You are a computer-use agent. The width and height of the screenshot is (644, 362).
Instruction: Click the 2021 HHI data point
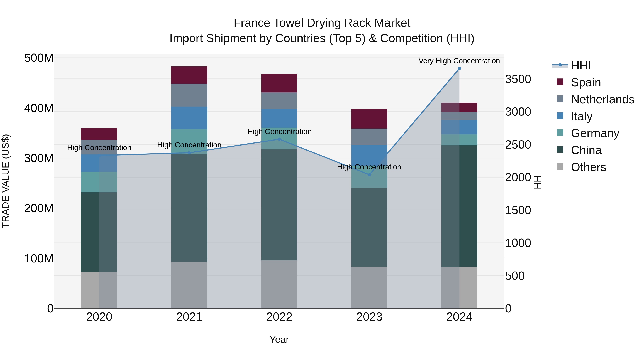pyautogui.click(x=189, y=153)
